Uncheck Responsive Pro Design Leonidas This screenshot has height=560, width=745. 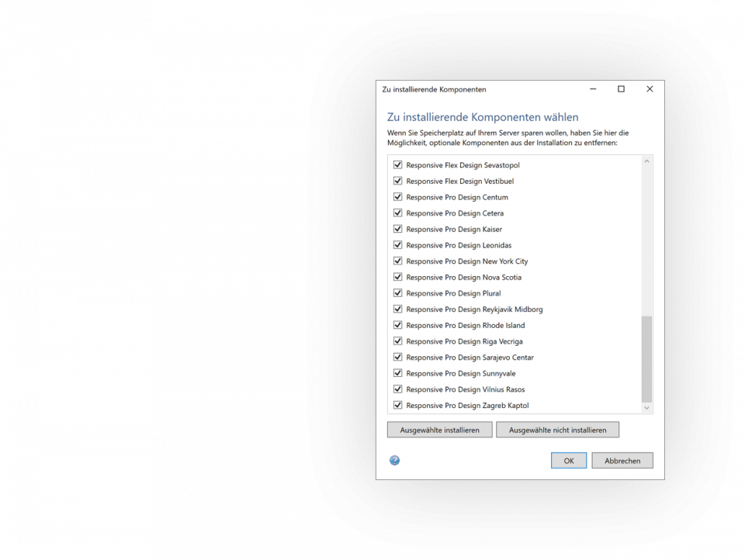pos(397,244)
